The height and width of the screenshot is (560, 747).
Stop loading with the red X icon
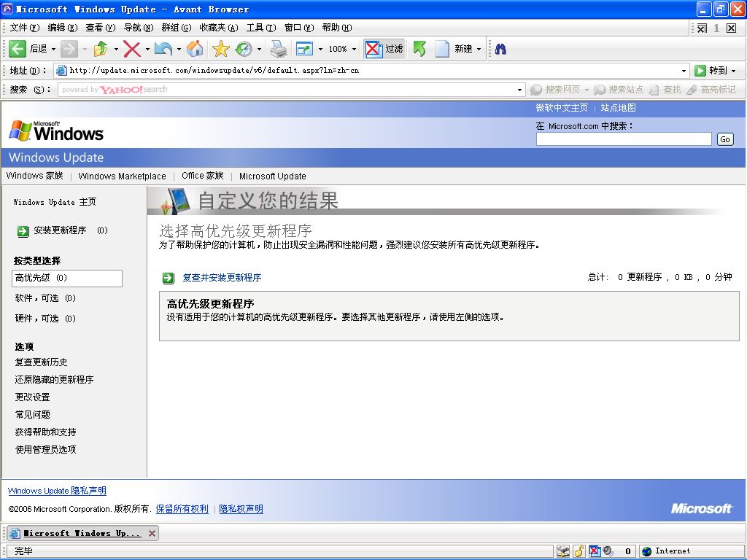pos(132,49)
